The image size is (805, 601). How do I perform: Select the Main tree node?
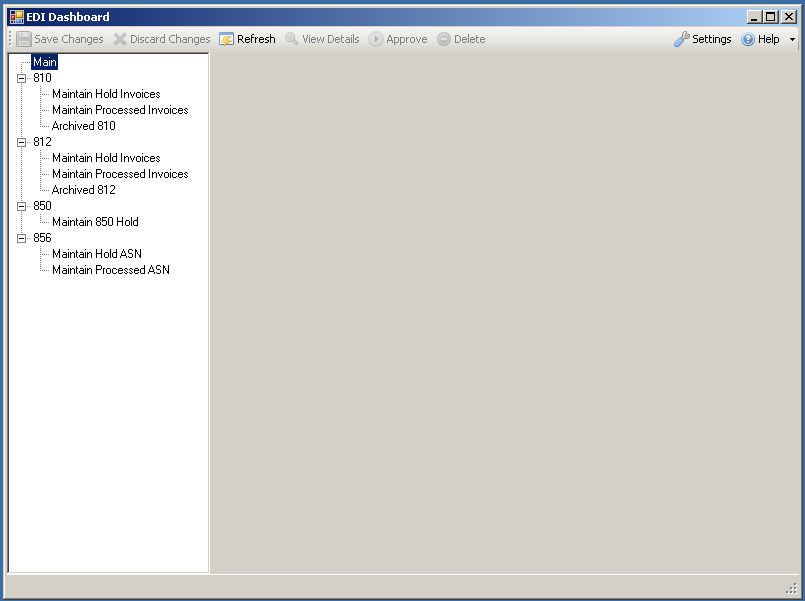(44, 62)
